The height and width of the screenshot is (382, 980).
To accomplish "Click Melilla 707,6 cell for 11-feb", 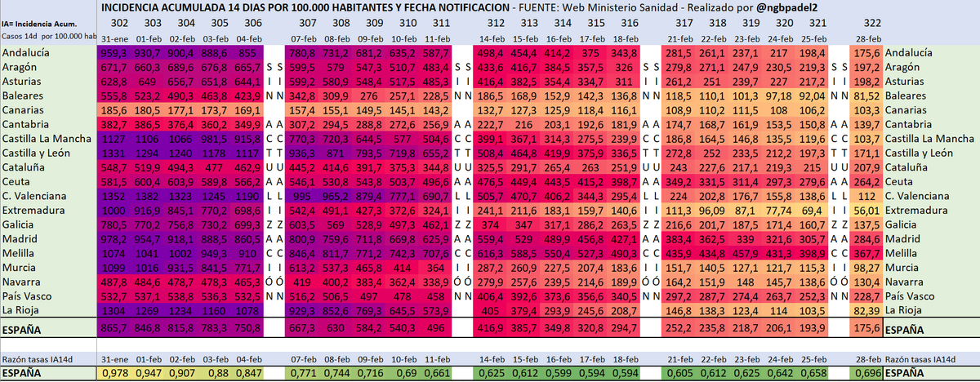I will [434, 253].
